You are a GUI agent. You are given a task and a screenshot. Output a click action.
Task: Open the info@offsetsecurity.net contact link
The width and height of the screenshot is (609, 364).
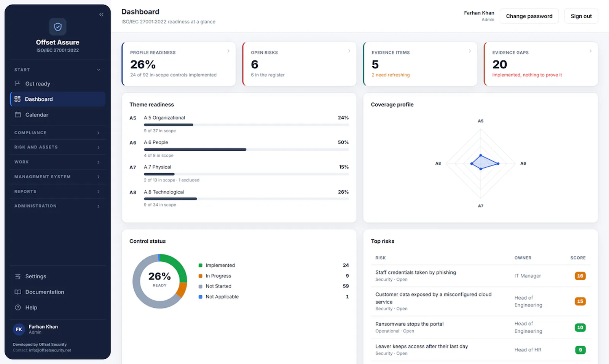(x=50, y=350)
